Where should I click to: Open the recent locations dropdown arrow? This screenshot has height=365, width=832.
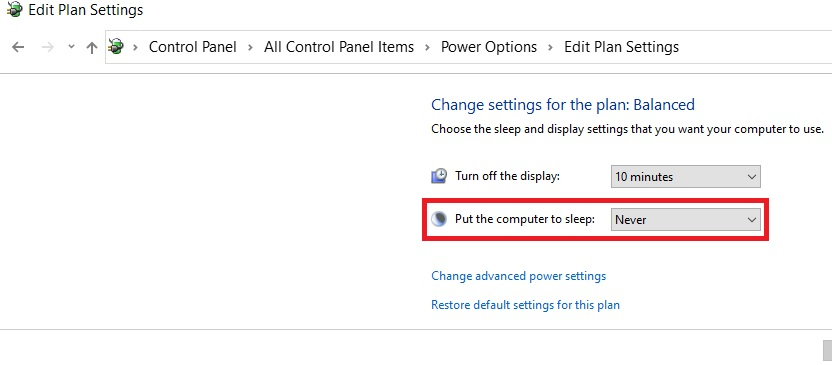[72, 47]
